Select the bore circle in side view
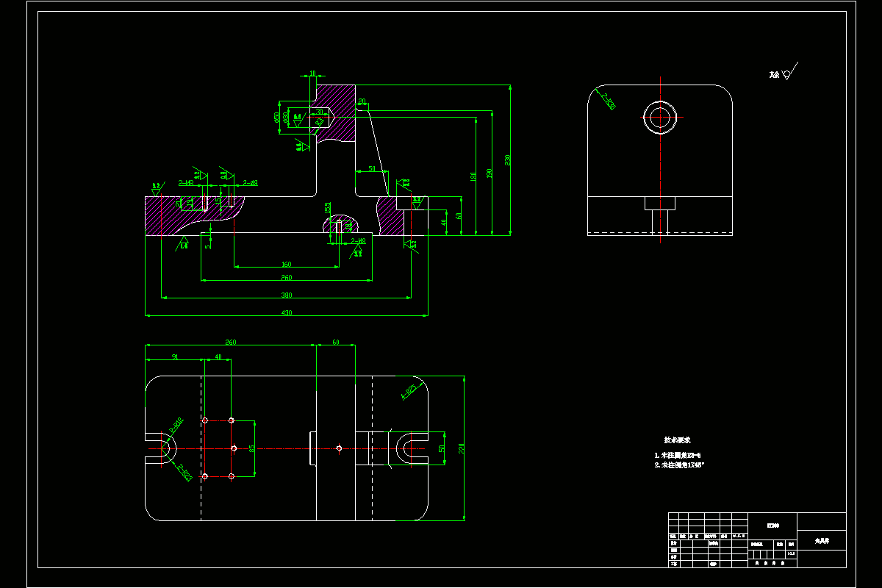This screenshot has height=588, width=882. click(660, 117)
